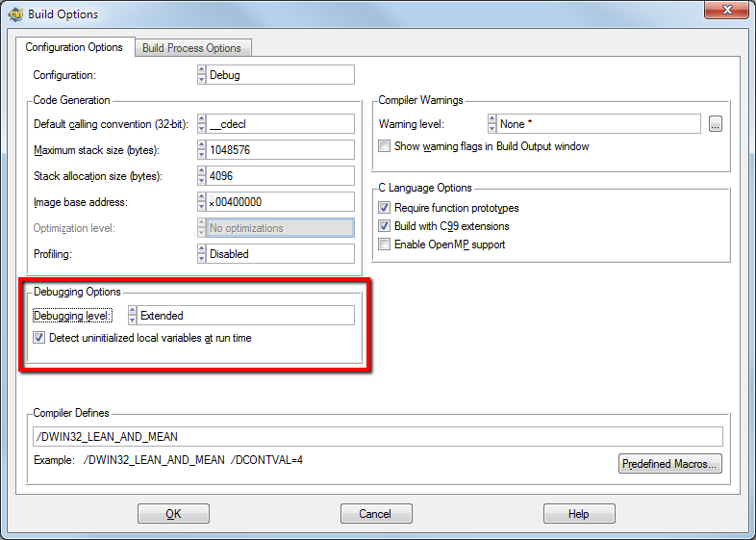The height and width of the screenshot is (540, 756).
Task: Toggle Show warning flags in Build Output
Action: pos(385,146)
